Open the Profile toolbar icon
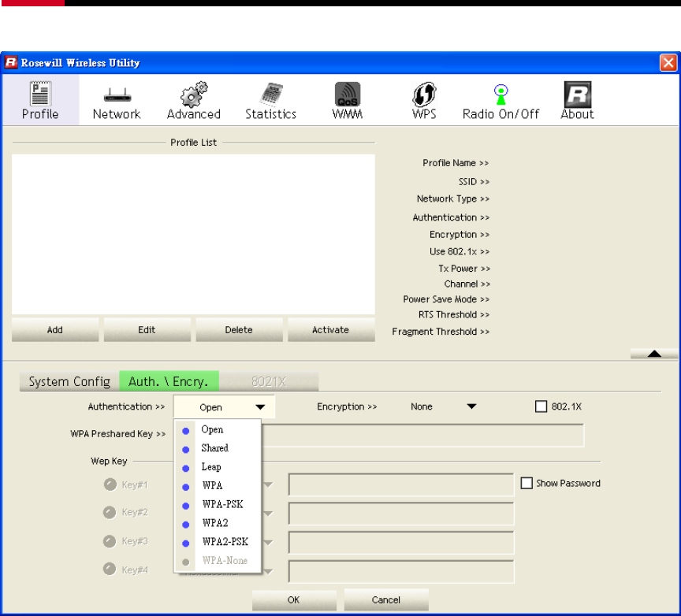681x616 pixels. (x=39, y=95)
